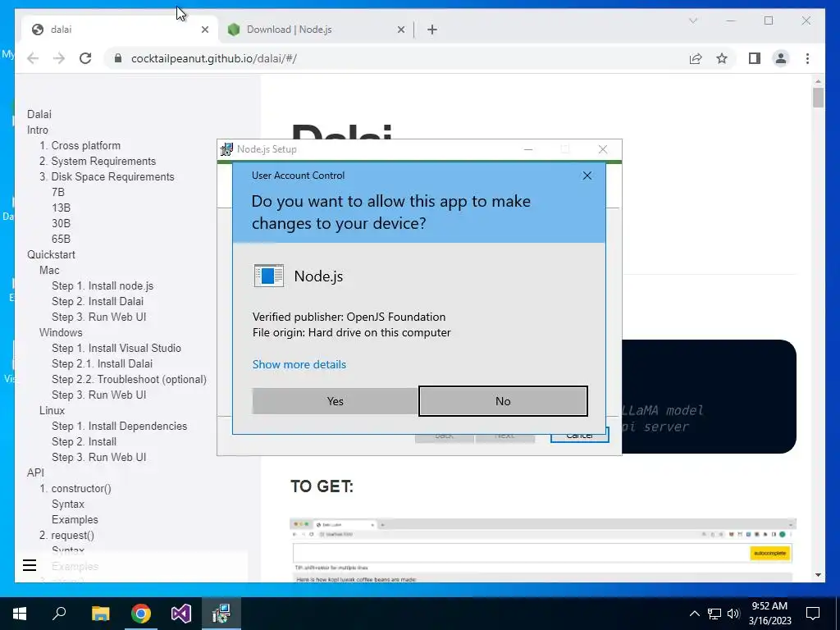
Task: Go to Step 2. Install Dalai
Action: [x=98, y=301]
